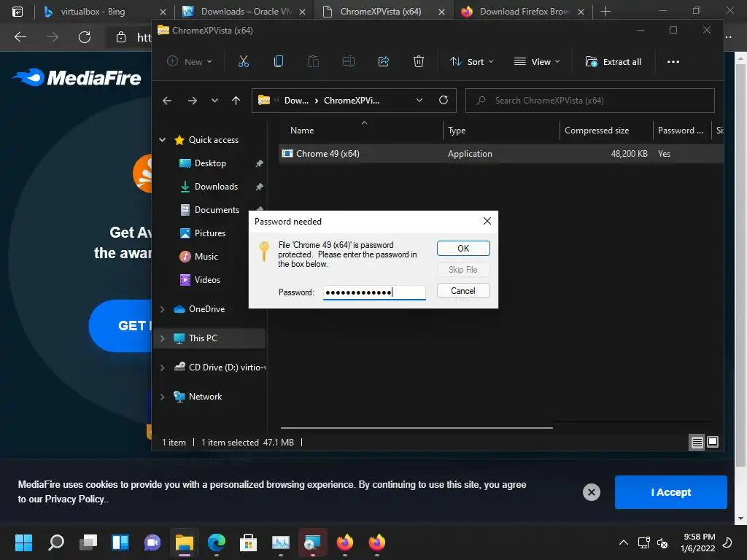Show hidden system tray icons

[x=623, y=542]
